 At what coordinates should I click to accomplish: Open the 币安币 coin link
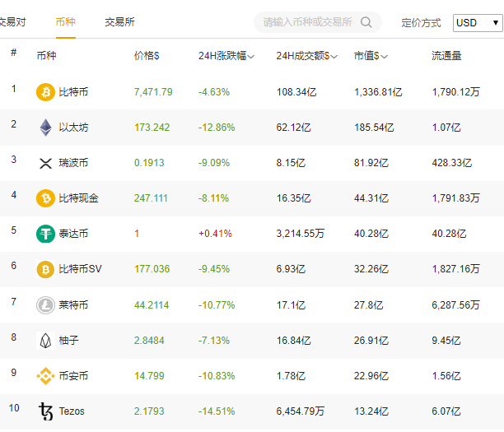(73, 376)
